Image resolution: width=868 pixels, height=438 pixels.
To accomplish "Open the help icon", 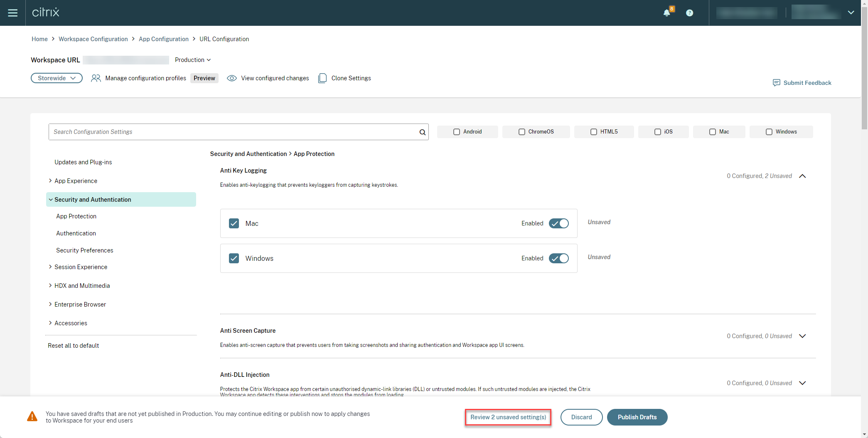I will click(x=690, y=12).
